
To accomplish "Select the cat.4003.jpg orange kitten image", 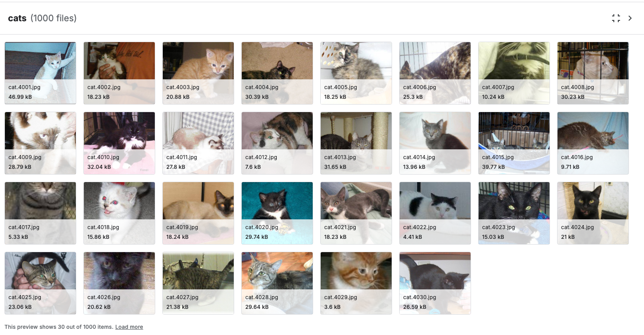I will [x=198, y=73].
